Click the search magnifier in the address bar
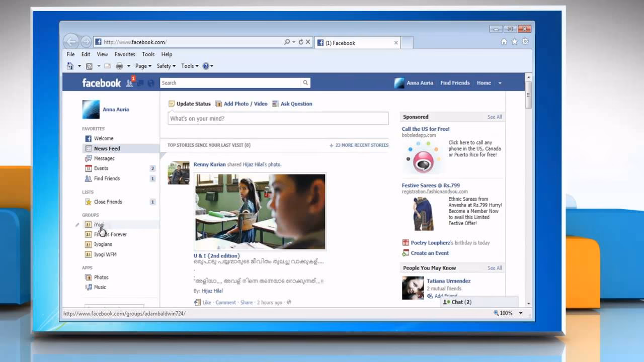644x362 pixels. point(287,42)
